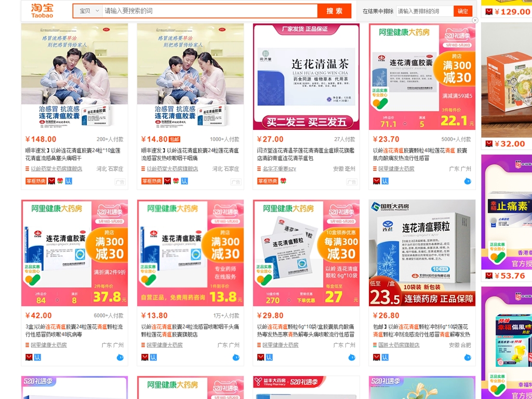Click the main search input field
Screen dimensions: 532x399
pyautogui.click(x=210, y=11)
